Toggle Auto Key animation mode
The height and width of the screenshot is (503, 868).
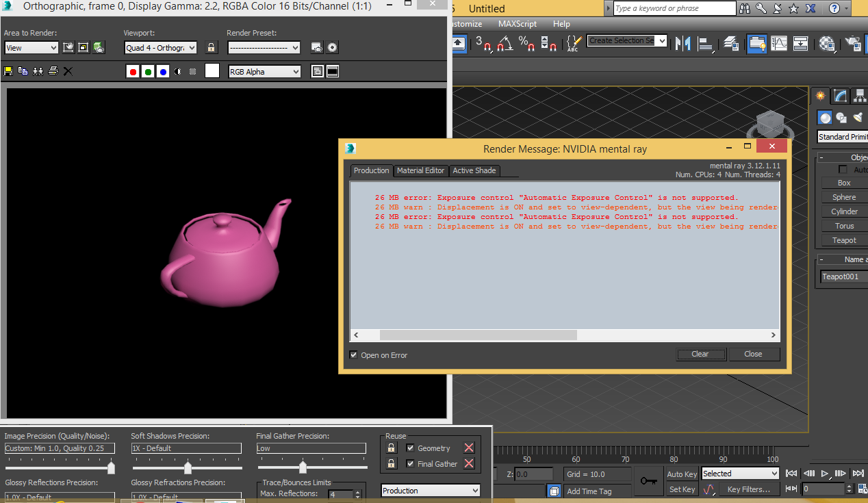pos(681,474)
